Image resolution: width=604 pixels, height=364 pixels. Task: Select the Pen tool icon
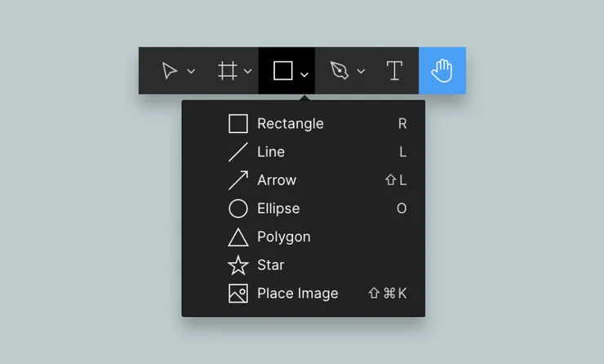[340, 71]
